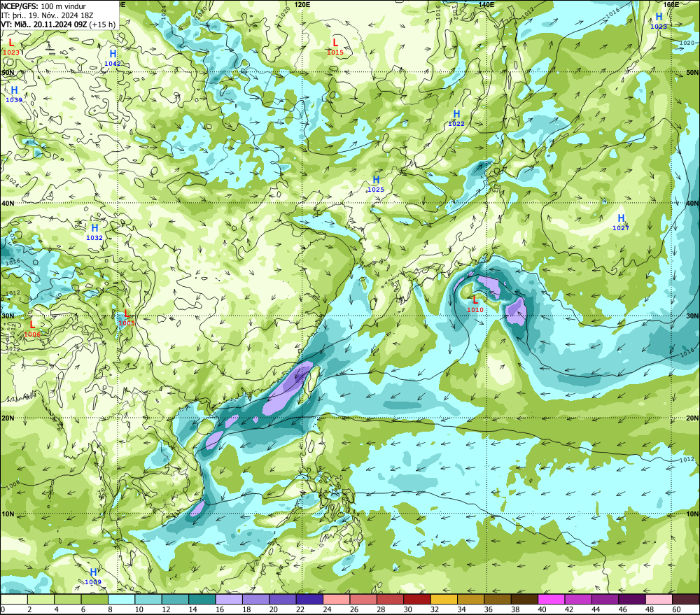Image resolution: width=700 pixels, height=615 pixels.
Task: Click the 50N latitude label on left edge
Action: 7,72
